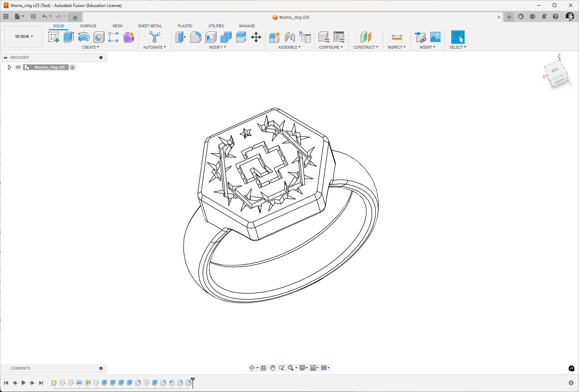Viewport: 579px width, 392px height.
Task: Activate the Fillet tool
Action: pyautogui.click(x=196, y=37)
